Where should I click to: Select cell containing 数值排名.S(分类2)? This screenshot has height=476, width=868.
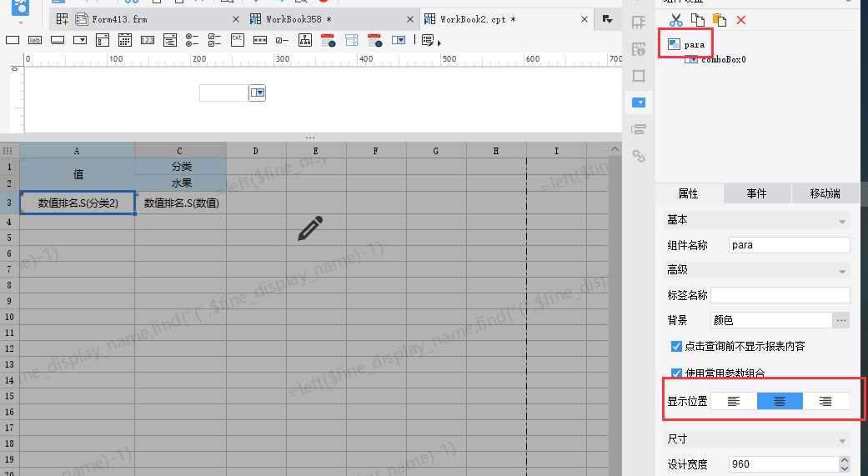pos(78,203)
